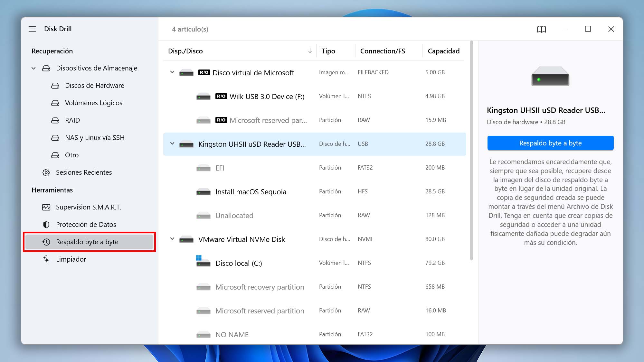
Task: Click the Limpiador sparkle icon
Action: coord(46,259)
